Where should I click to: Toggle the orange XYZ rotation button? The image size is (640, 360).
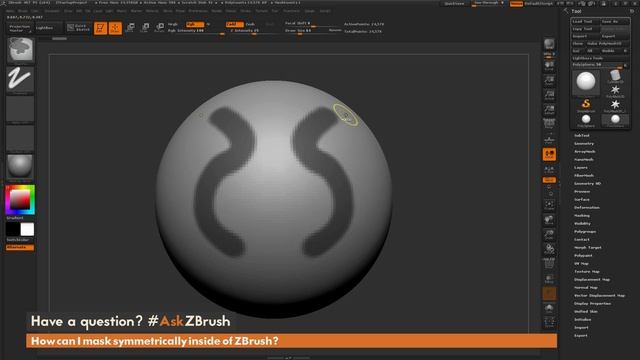(549, 180)
